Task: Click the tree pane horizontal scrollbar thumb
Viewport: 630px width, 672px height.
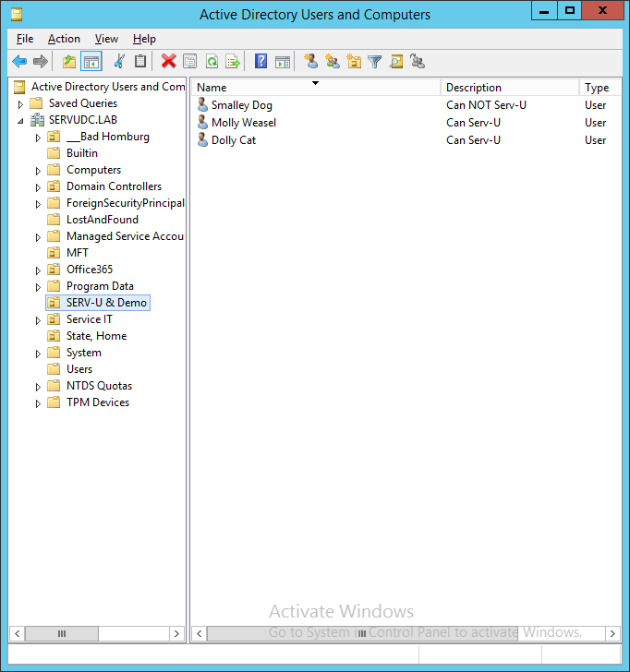Action: tap(62, 633)
